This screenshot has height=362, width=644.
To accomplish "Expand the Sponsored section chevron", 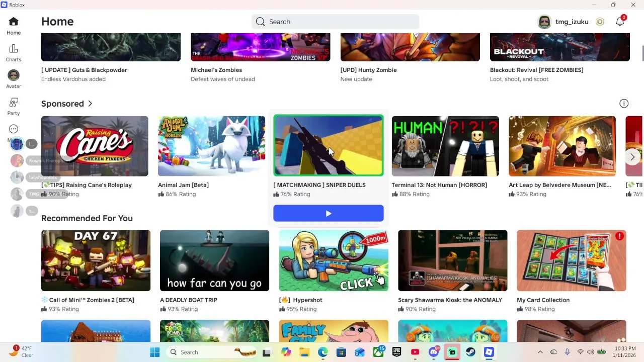I will (90, 104).
